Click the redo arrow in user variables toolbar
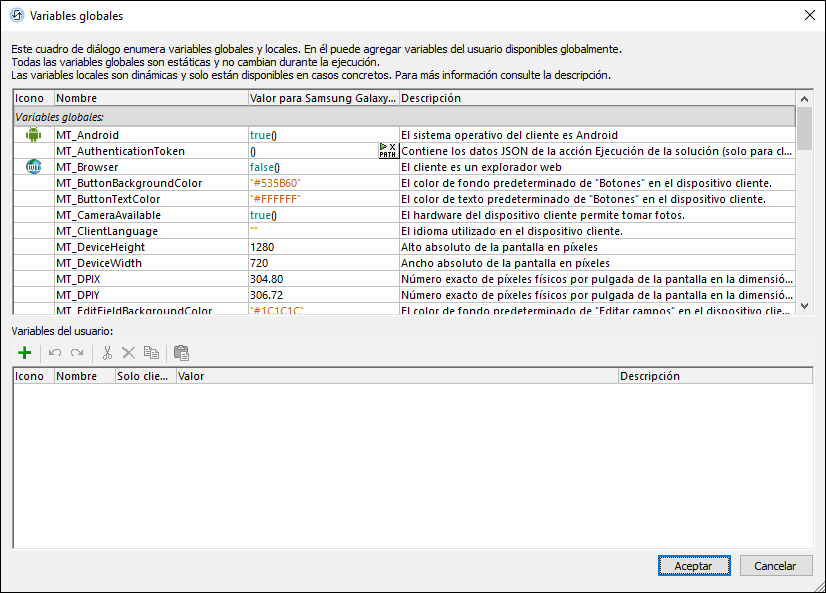The width and height of the screenshot is (826, 593). 76,353
